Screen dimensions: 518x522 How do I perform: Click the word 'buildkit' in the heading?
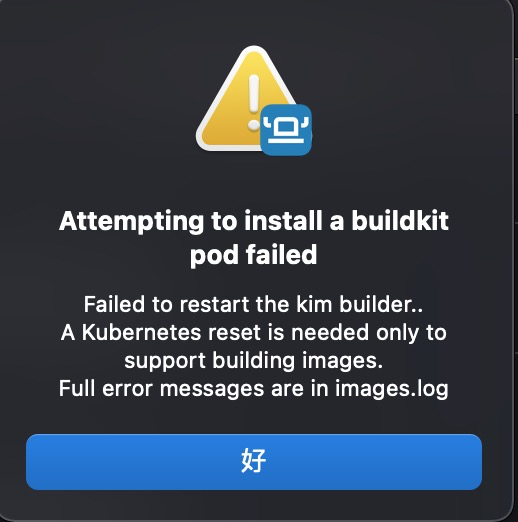click(x=400, y=221)
